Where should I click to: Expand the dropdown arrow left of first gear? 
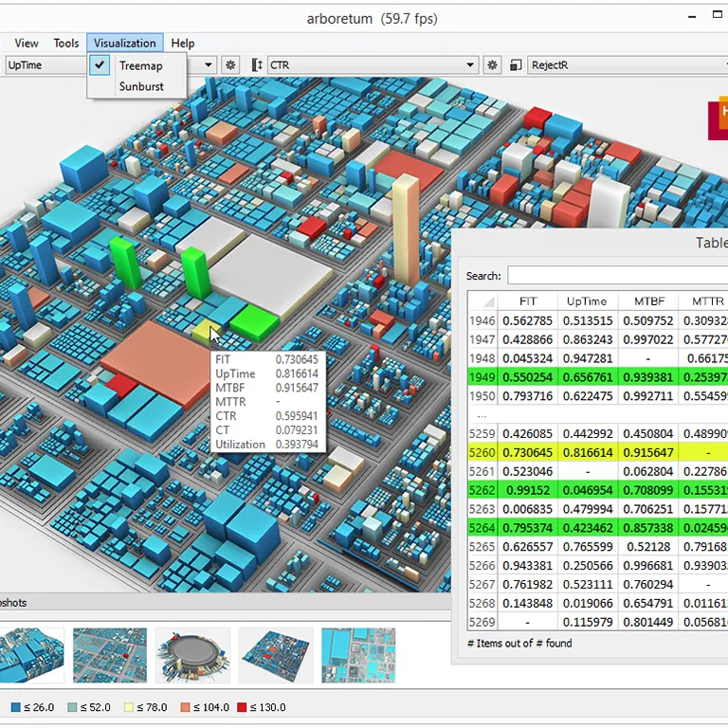(x=209, y=65)
